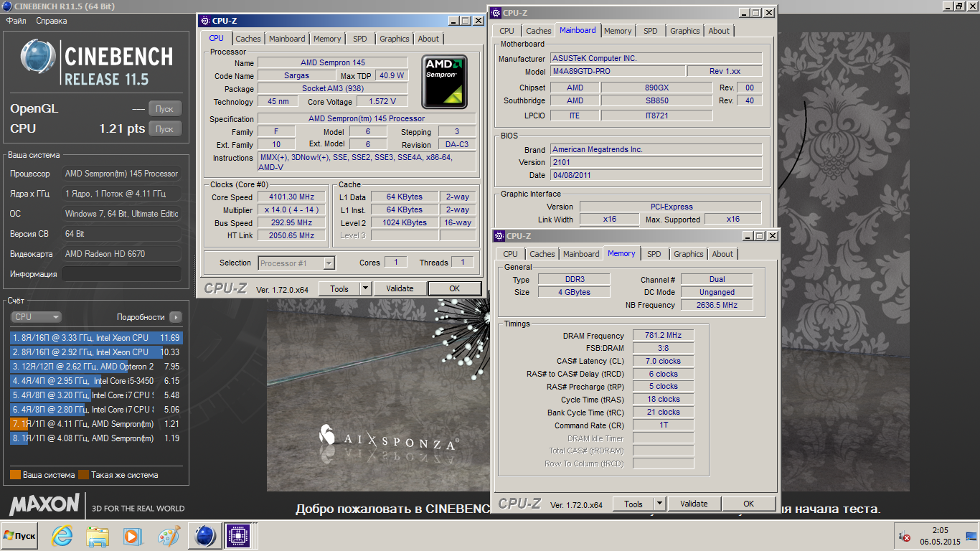Click the DRAM Frequency value 781.2 MHz
980x551 pixels.
point(663,335)
